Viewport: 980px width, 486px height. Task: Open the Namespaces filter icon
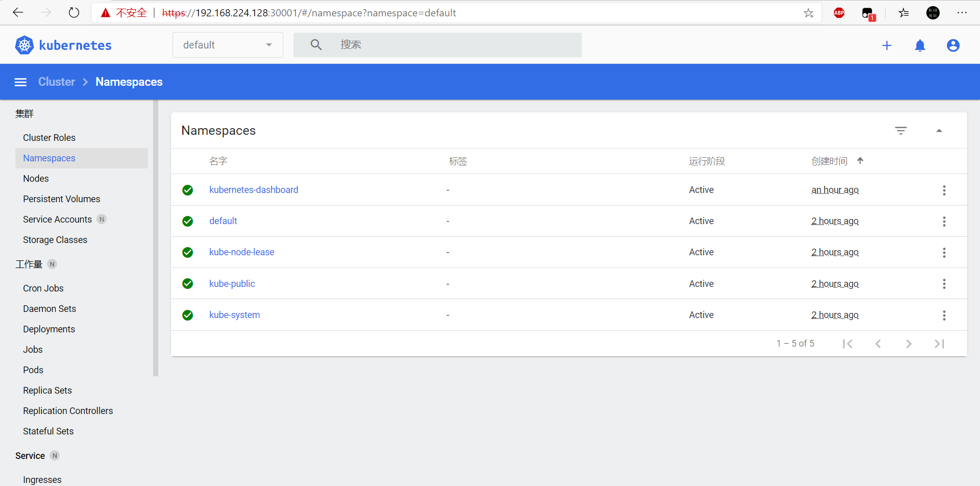pos(901,131)
